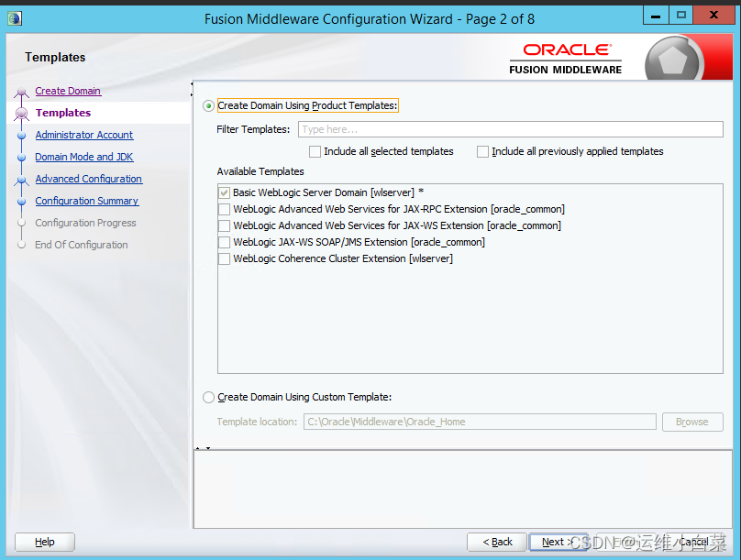Check WebLogic Advanced Web Services JAX-WS Extension
The image size is (741, 560).
tap(224, 225)
